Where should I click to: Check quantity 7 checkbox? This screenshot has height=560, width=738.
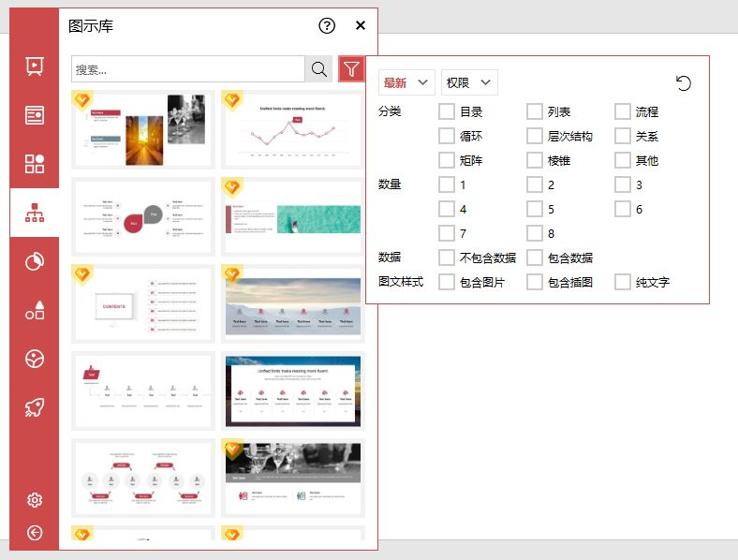click(x=446, y=233)
